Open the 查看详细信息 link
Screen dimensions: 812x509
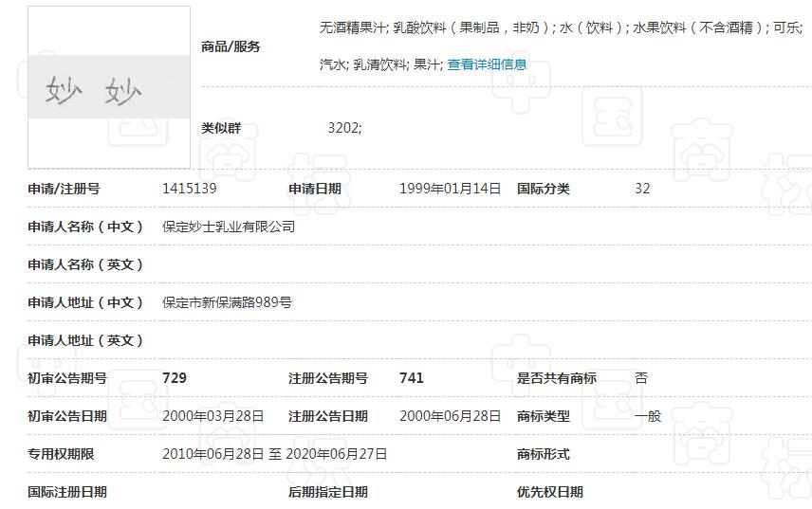coord(487,65)
